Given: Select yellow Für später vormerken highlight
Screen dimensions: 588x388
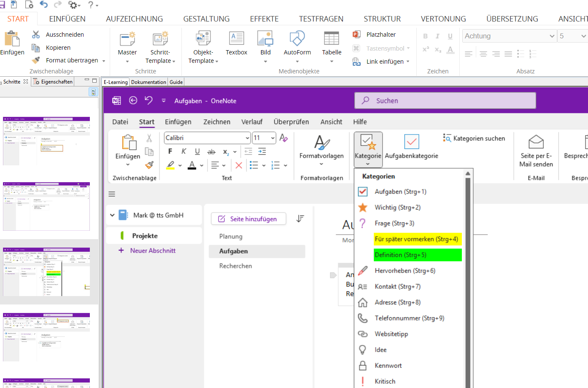Looking at the screenshot, I should 418,239.
